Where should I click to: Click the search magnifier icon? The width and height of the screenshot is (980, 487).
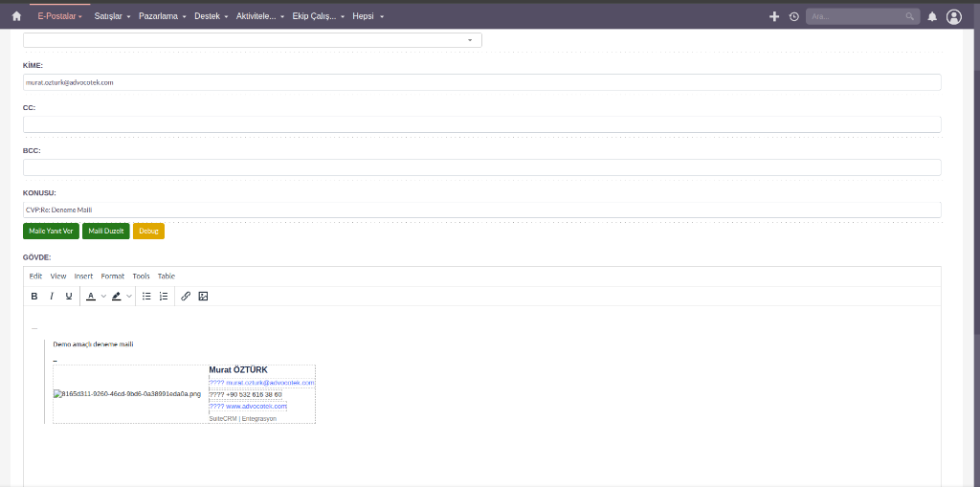pyautogui.click(x=909, y=17)
